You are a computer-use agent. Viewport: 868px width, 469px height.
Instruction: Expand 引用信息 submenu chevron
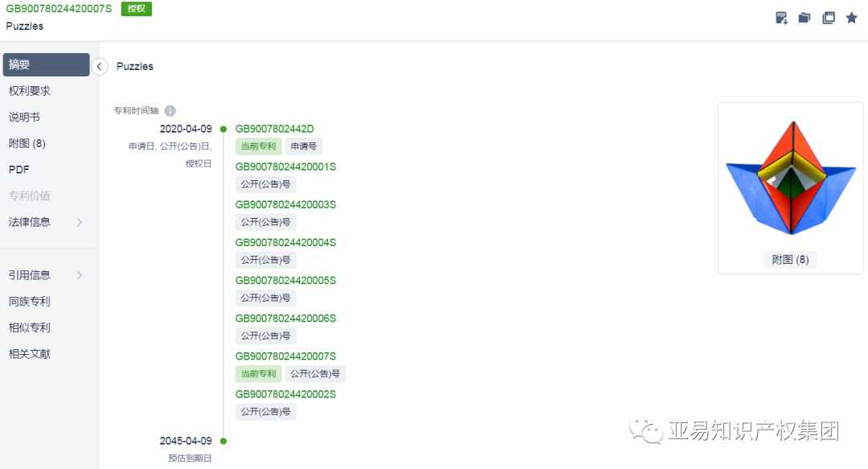pos(79,275)
